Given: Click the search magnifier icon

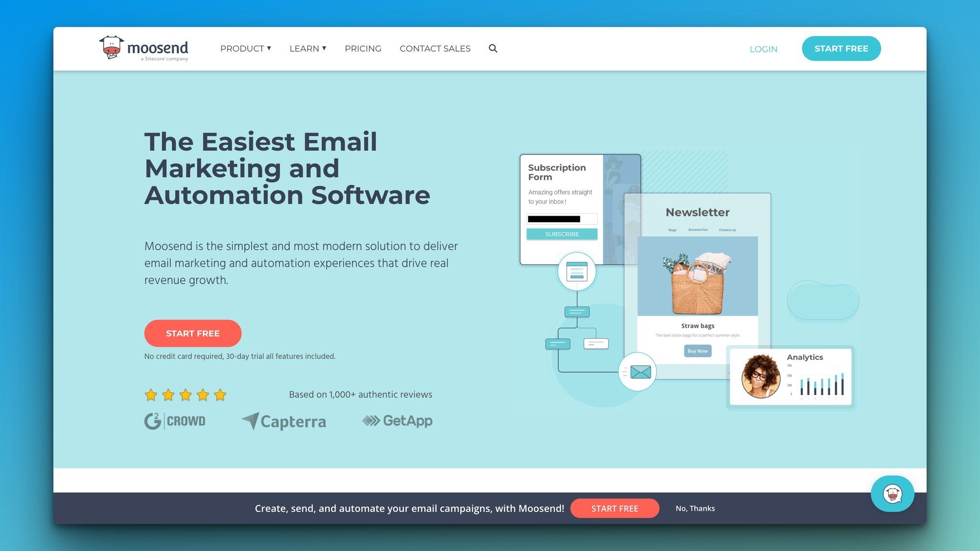Looking at the screenshot, I should [x=493, y=48].
